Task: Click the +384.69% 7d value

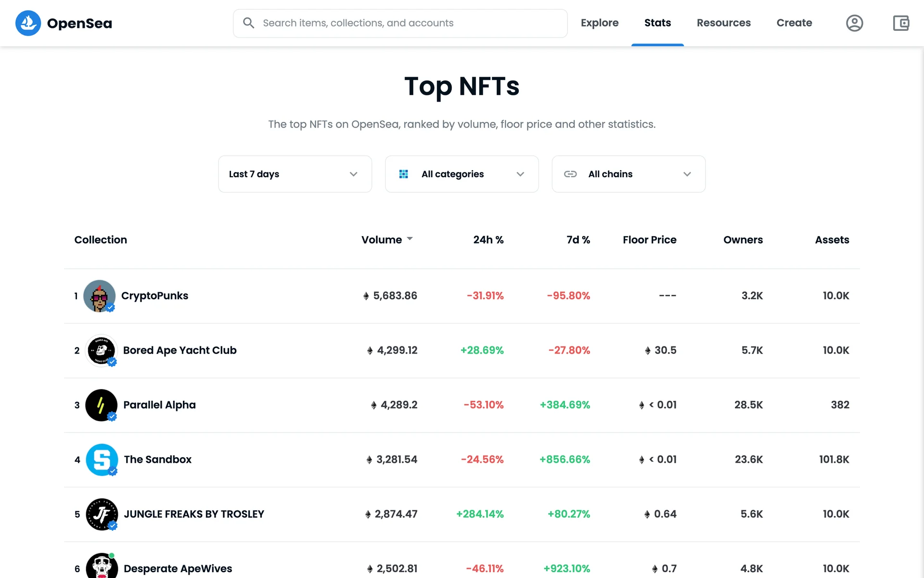Action: pyautogui.click(x=565, y=405)
